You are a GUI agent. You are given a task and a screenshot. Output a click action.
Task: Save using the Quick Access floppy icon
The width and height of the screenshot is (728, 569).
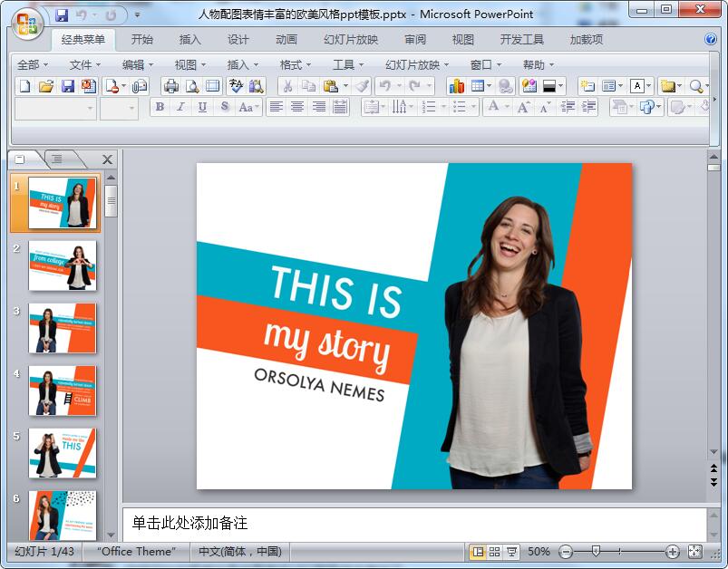[62, 15]
